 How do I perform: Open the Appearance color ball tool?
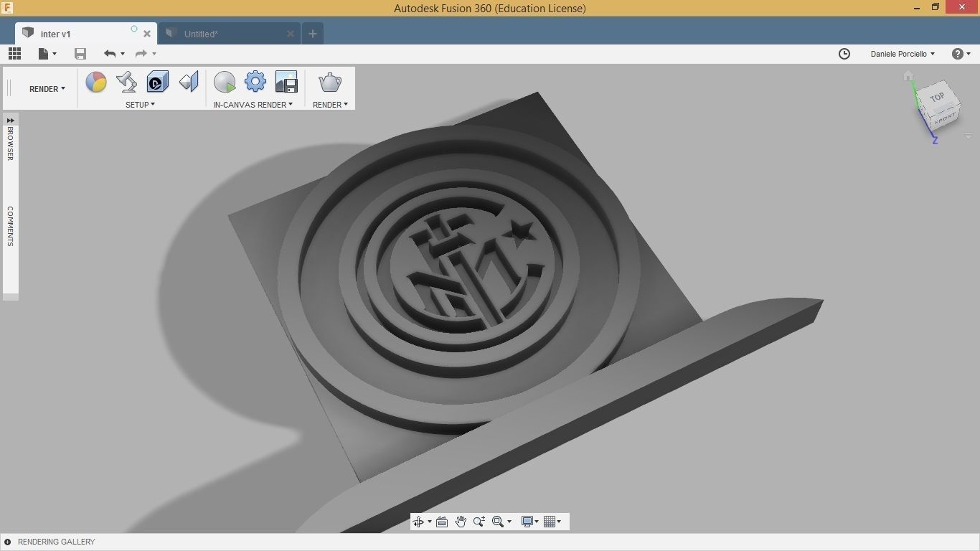pos(96,82)
